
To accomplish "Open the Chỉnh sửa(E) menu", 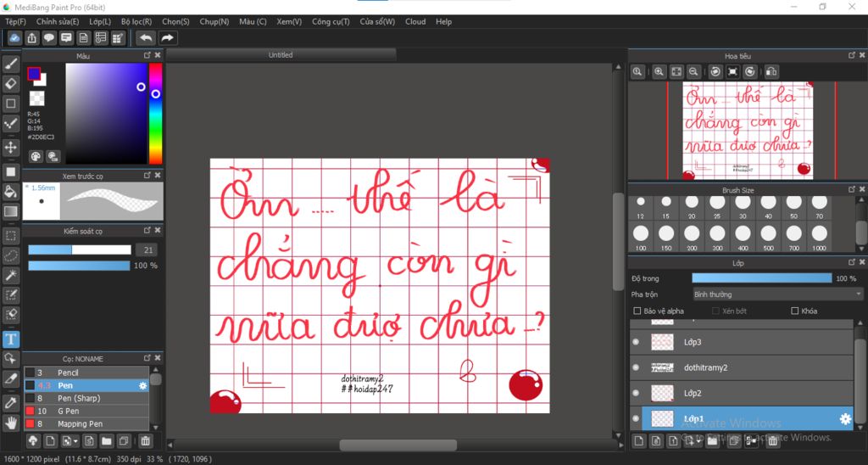I will pos(58,21).
